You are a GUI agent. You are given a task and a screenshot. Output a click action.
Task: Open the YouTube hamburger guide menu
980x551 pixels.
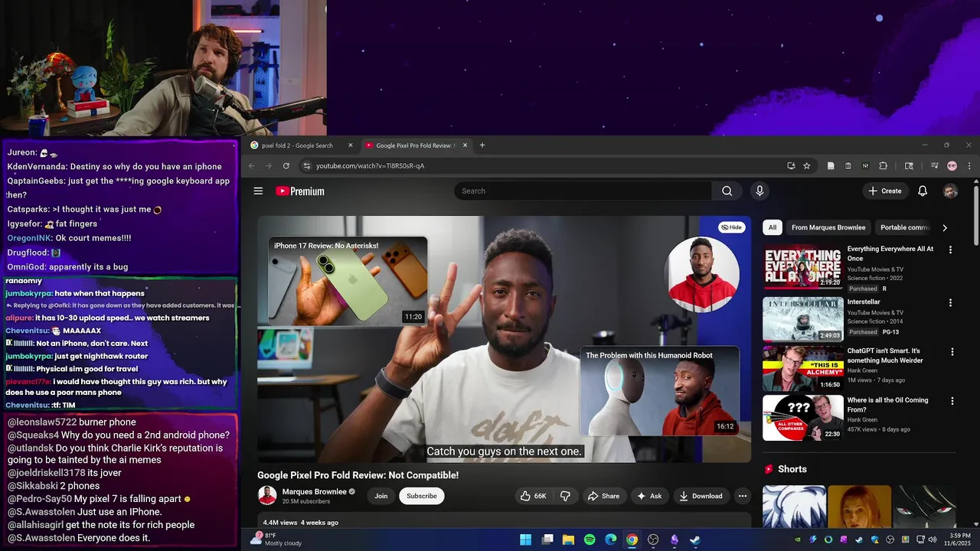[x=258, y=191]
